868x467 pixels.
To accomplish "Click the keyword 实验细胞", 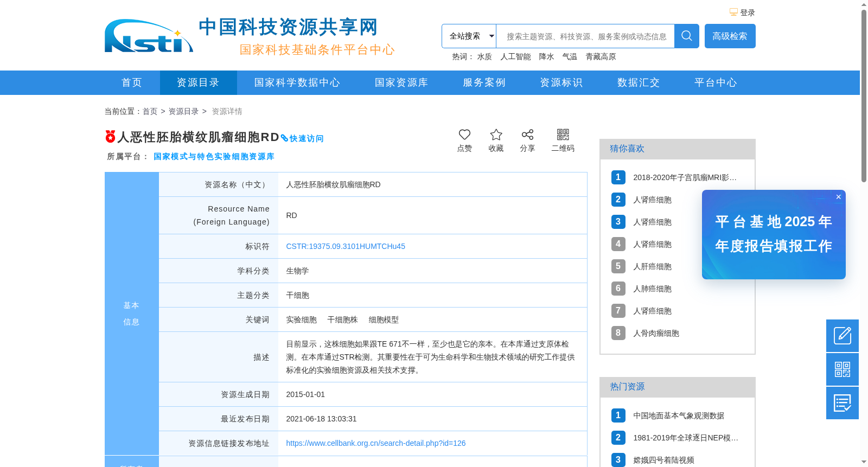I will [301, 319].
